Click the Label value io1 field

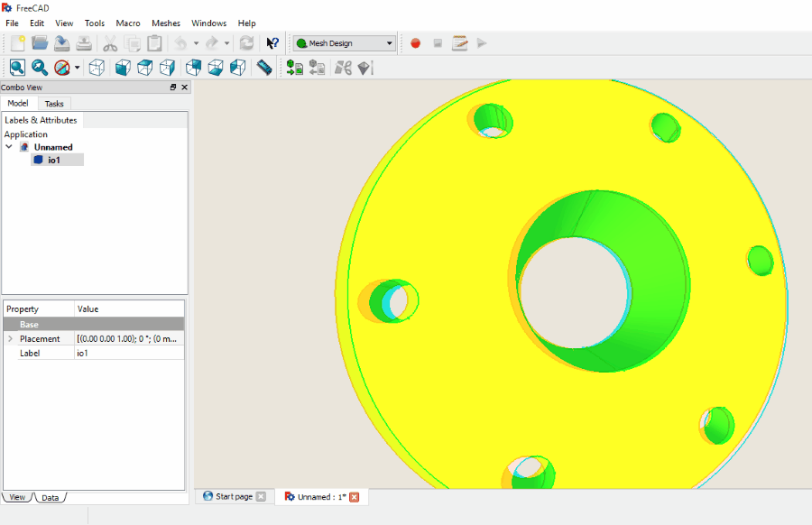[129, 353]
